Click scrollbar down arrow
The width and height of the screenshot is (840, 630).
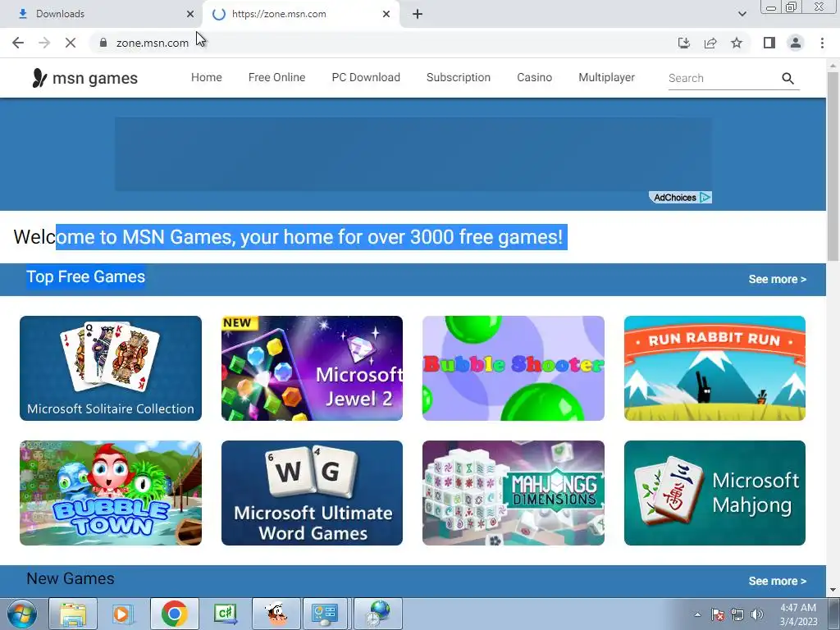click(x=833, y=591)
